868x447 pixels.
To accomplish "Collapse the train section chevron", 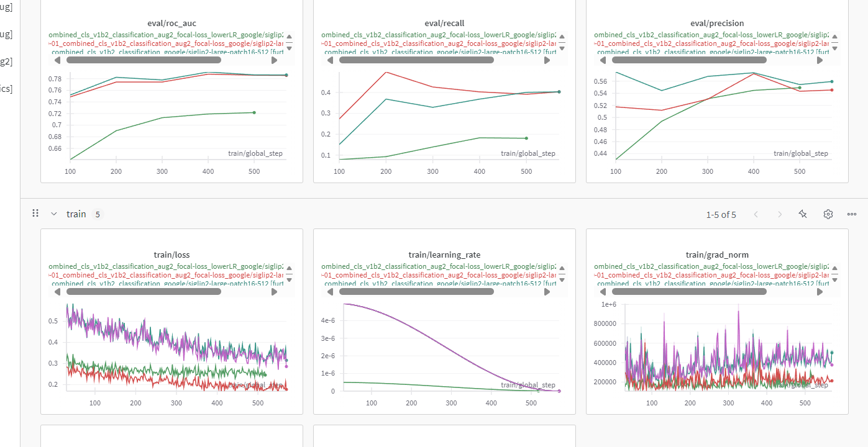I will 54,214.
